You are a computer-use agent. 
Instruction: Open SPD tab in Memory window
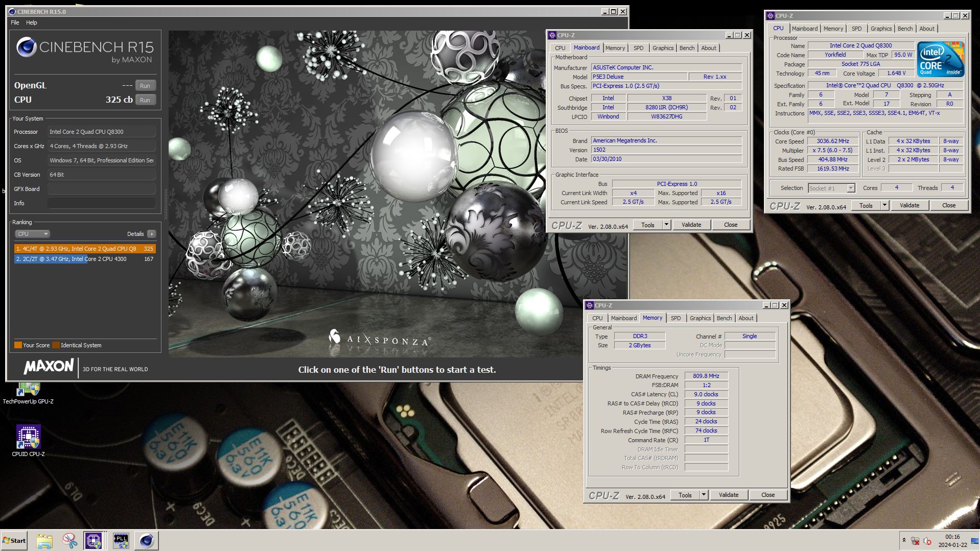click(675, 318)
